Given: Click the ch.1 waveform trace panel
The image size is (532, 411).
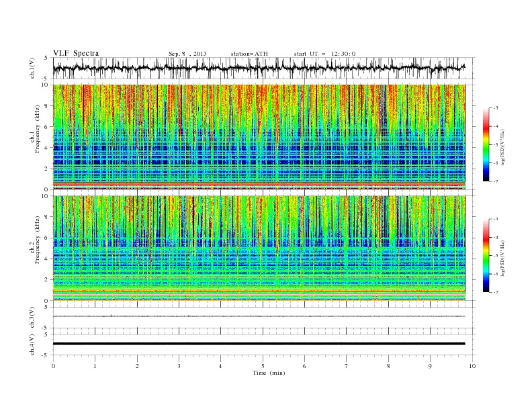Looking at the screenshot, I should [264, 68].
